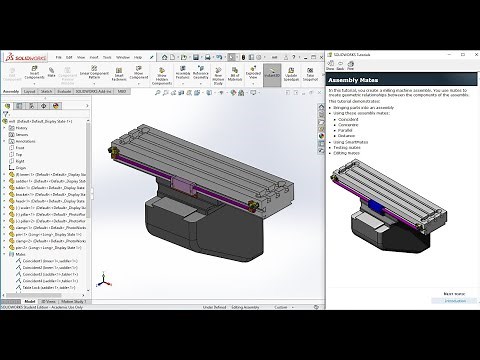480x360 pixels.
Task: Switch to the Evaluate tab
Action: (x=64, y=91)
